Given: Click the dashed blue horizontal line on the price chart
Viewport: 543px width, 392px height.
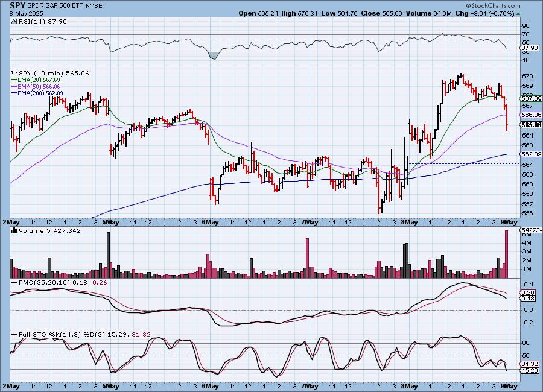Looking at the screenshot, I should (464, 163).
